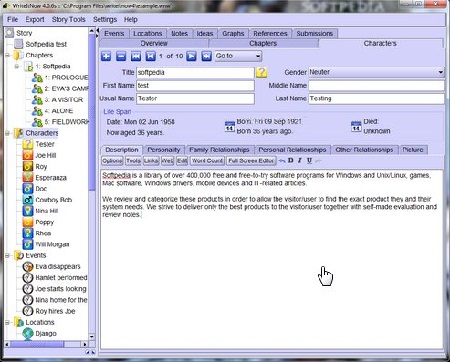Viewport: 450px width, 362px height.
Task: Switch to the Locations tab
Action: pyautogui.click(x=148, y=34)
